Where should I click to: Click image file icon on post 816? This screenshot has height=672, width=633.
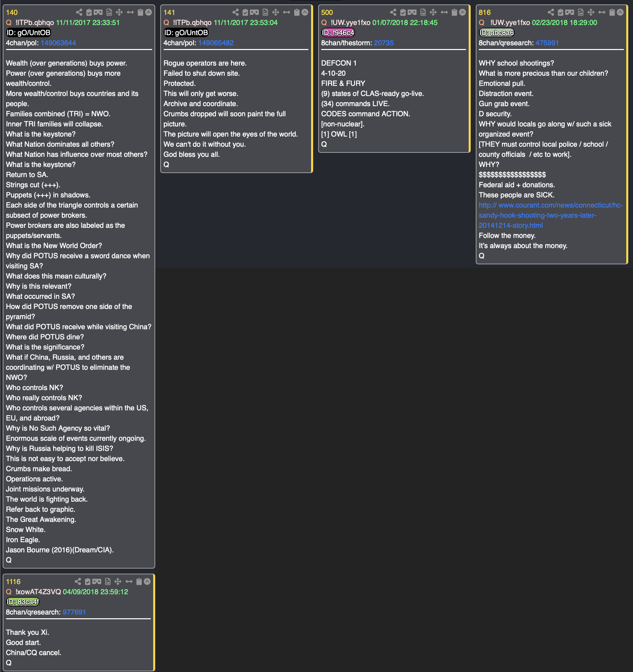(581, 13)
